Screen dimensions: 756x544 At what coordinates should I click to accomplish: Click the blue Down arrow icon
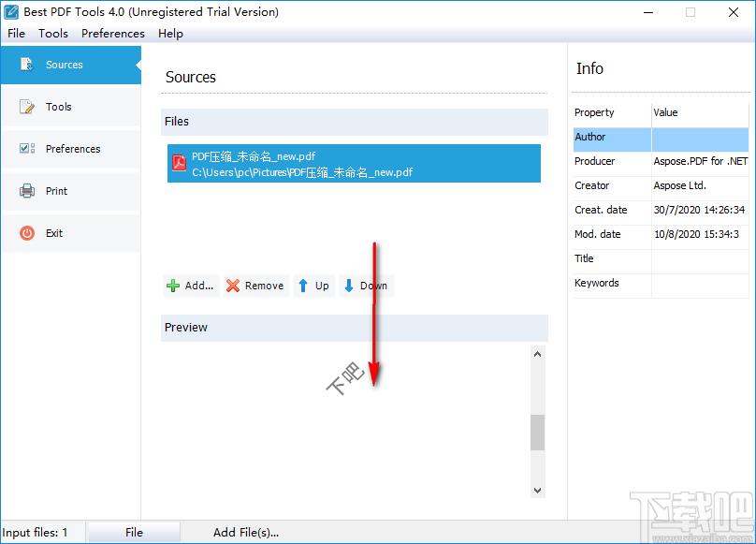pos(349,286)
